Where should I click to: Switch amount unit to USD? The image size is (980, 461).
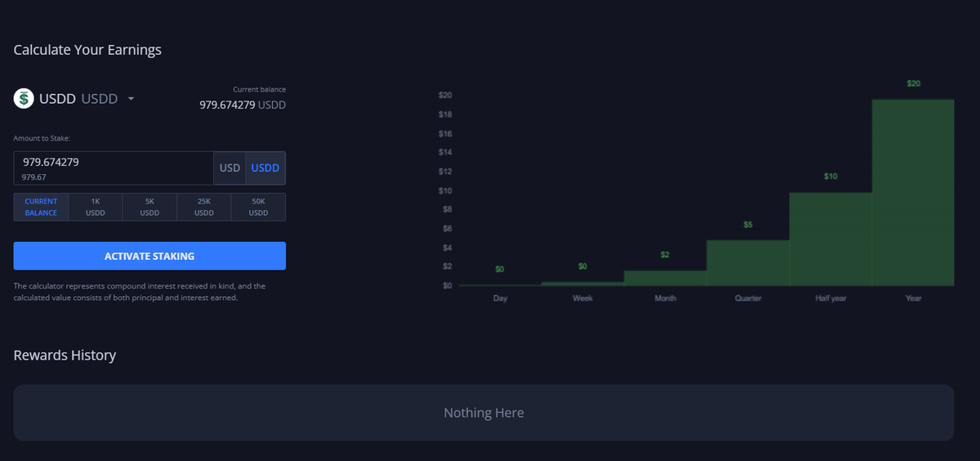[229, 168]
